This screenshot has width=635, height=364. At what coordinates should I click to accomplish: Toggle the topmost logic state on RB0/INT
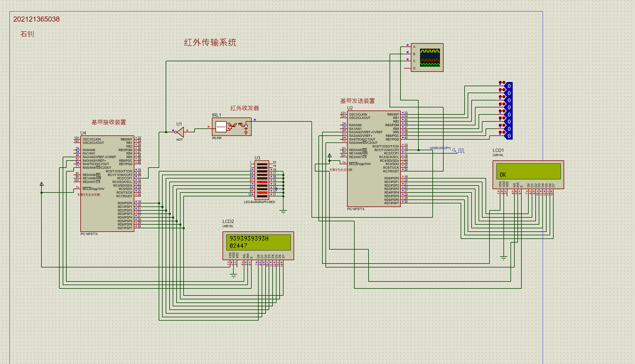(x=509, y=86)
